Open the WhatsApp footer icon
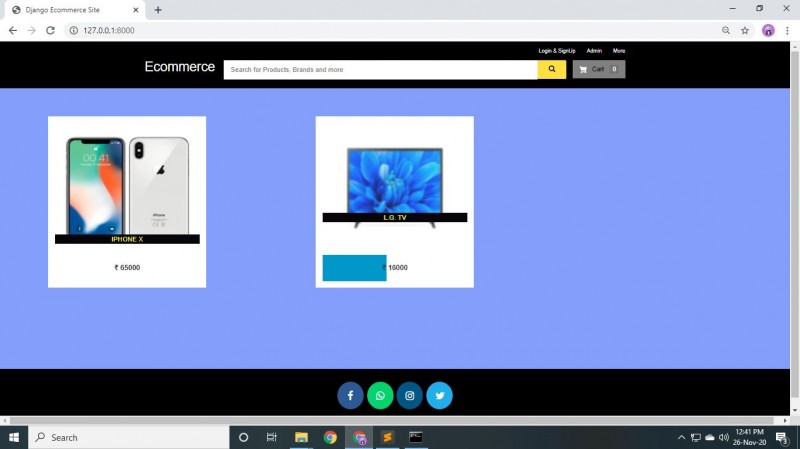Screen dimensions: 800x449 pyautogui.click(x=380, y=395)
